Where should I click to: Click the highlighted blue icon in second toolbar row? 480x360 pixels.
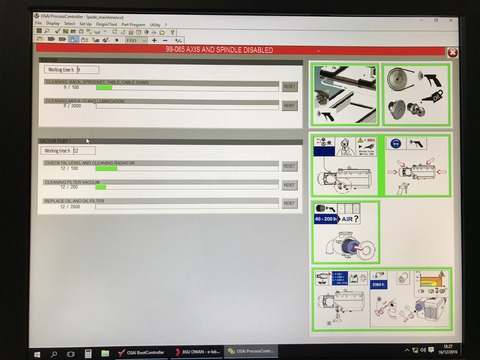coord(73,39)
